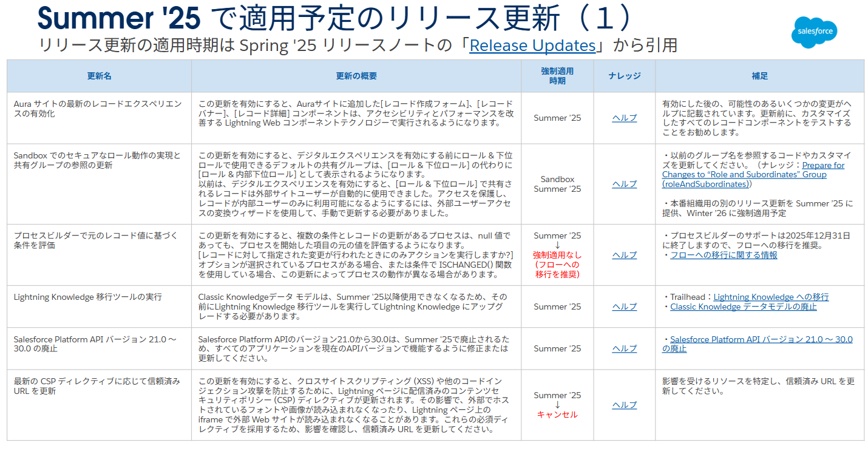Open Classic Knowledge データモデルの廃止 link
This screenshot has width=868, height=451.
(743, 307)
